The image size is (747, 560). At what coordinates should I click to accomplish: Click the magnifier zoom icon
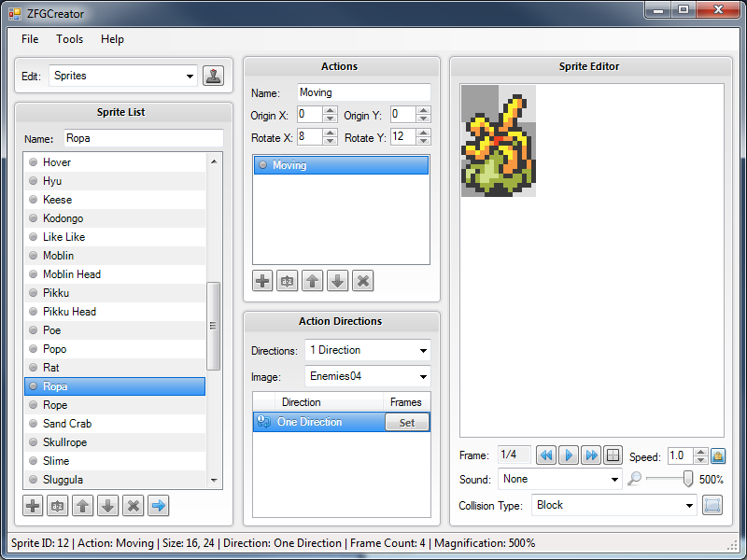click(x=634, y=479)
